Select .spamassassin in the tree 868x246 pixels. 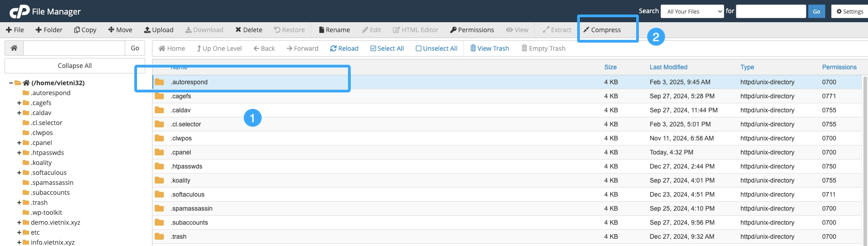coord(52,183)
